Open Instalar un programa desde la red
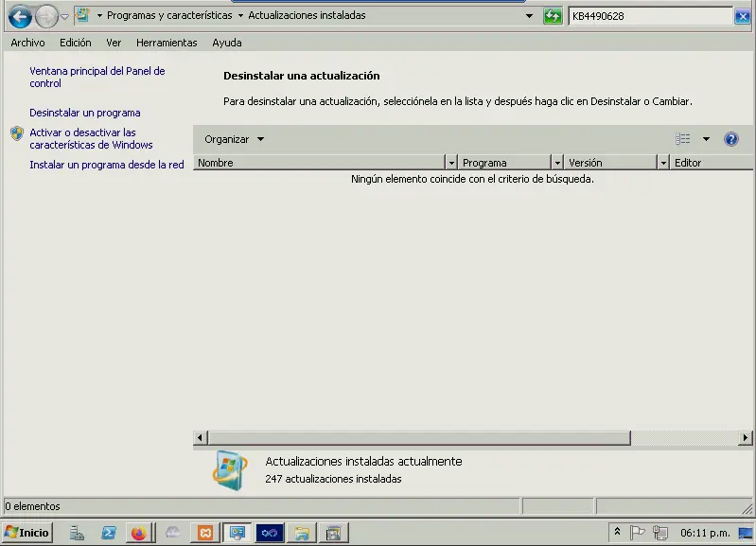 pyautogui.click(x=107, y=165)
